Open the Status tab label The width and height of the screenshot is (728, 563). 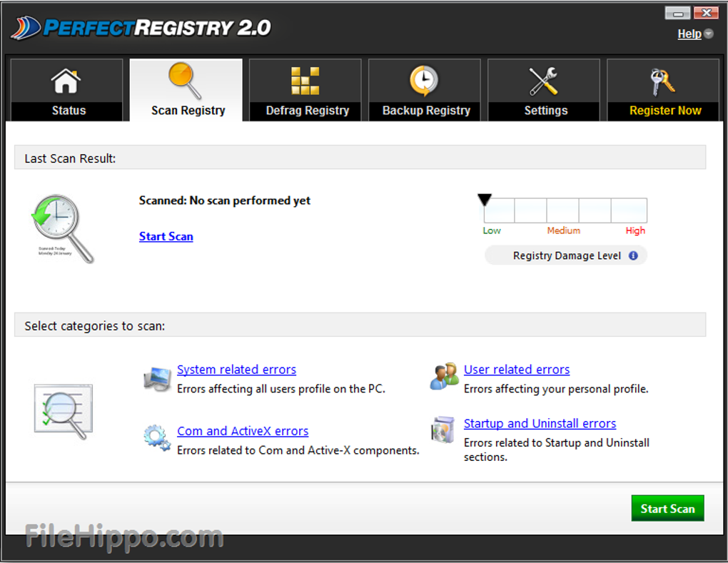click(x=69, y=111)
